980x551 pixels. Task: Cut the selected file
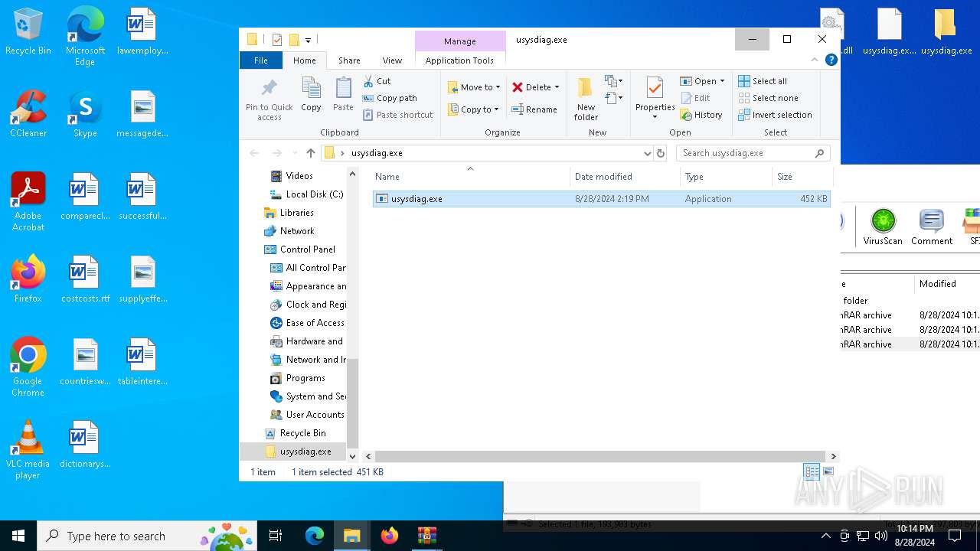(x=377, y=81)
